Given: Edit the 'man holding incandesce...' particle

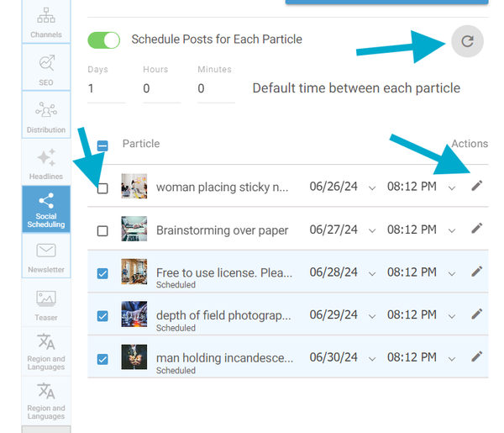Looking at the screenshot, I should tap(476, 356).
